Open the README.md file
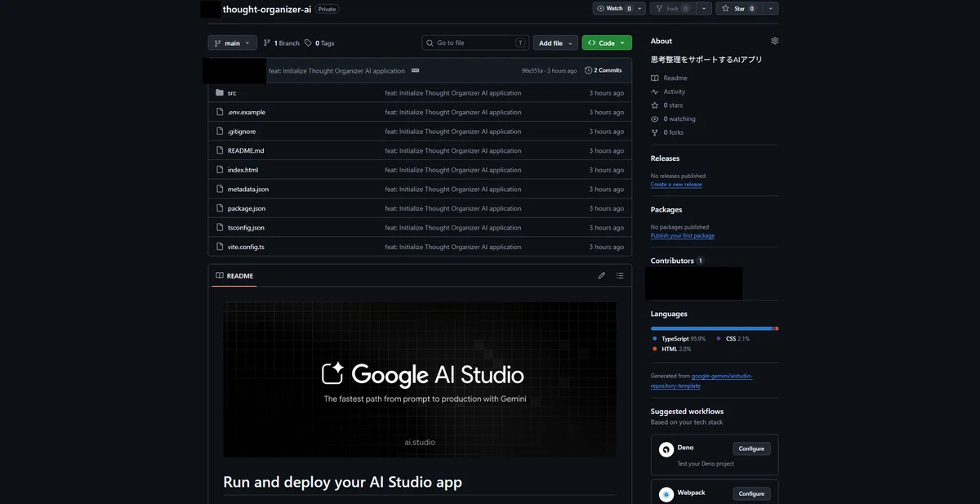Viewport: 980px width, 504px height. [246, 151]
